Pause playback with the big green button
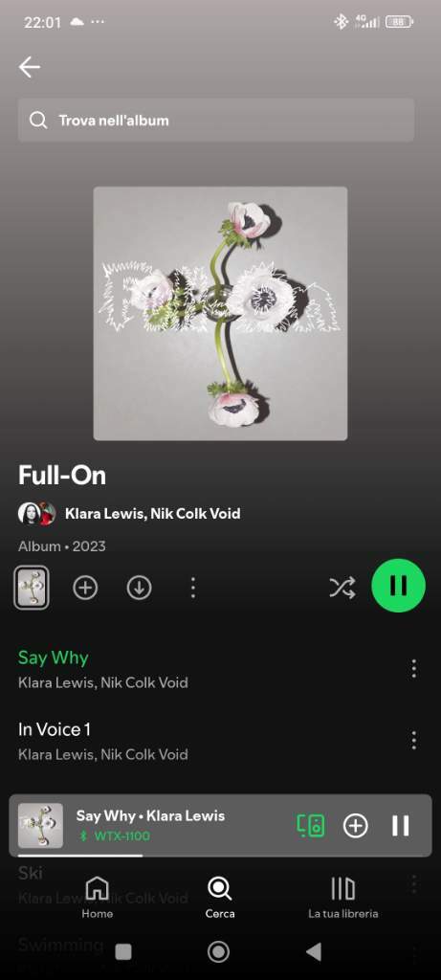The width and height of the screenshot is (441, 980). (x=399, y=586)
